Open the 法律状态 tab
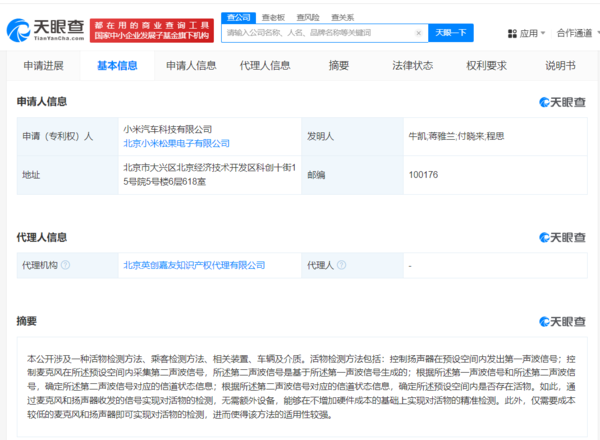The height and width of the screenshot is (440, 600). 412,66
